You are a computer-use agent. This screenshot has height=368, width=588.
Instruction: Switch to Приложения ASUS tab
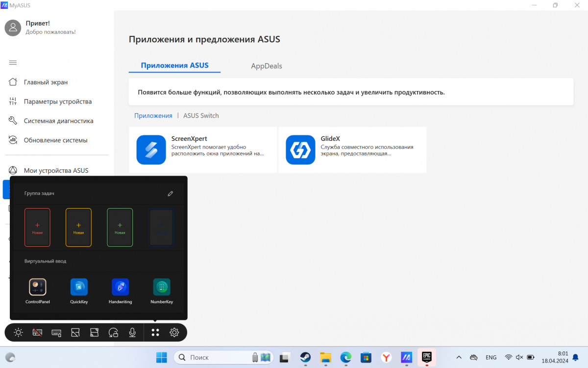174,66
